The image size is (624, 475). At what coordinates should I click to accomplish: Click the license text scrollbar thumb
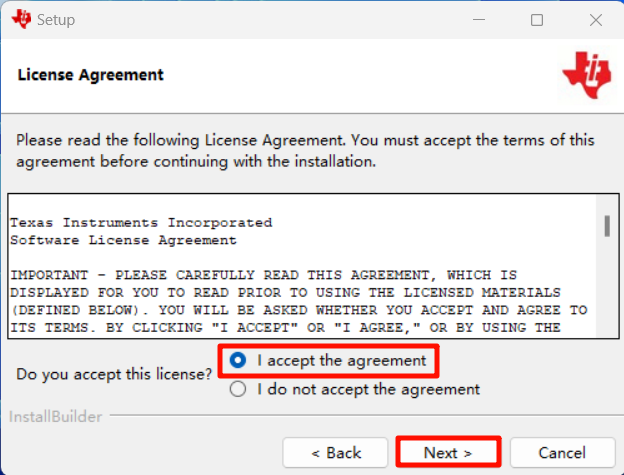(x=607, y=225)
